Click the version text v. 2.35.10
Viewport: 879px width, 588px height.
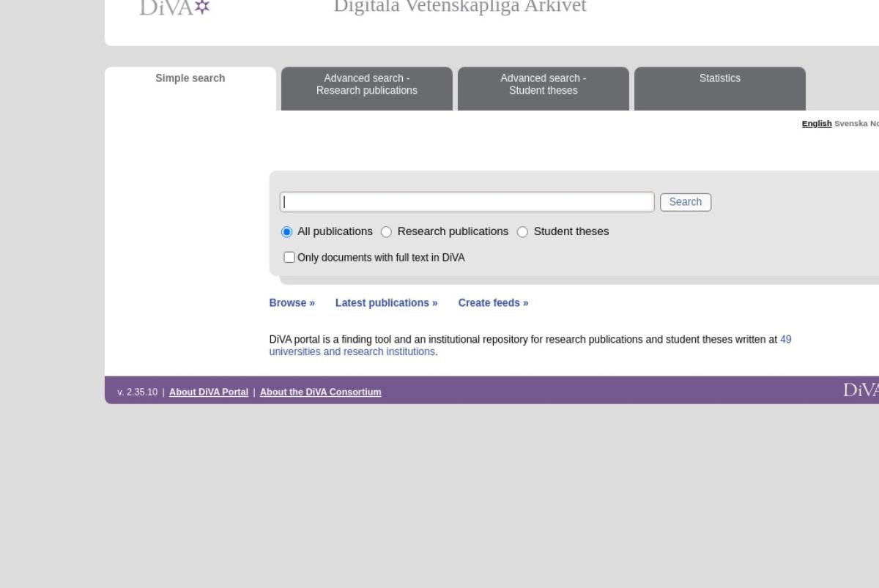click(137, 392)
